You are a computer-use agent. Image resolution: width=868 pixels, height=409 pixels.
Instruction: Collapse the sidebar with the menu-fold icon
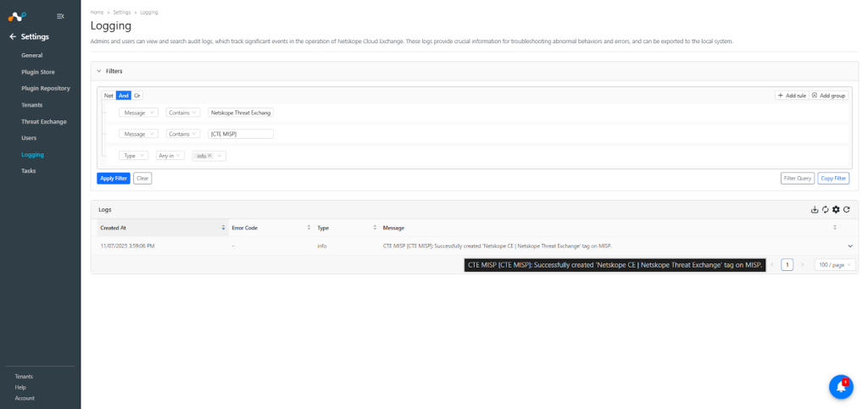click(60, 17)
